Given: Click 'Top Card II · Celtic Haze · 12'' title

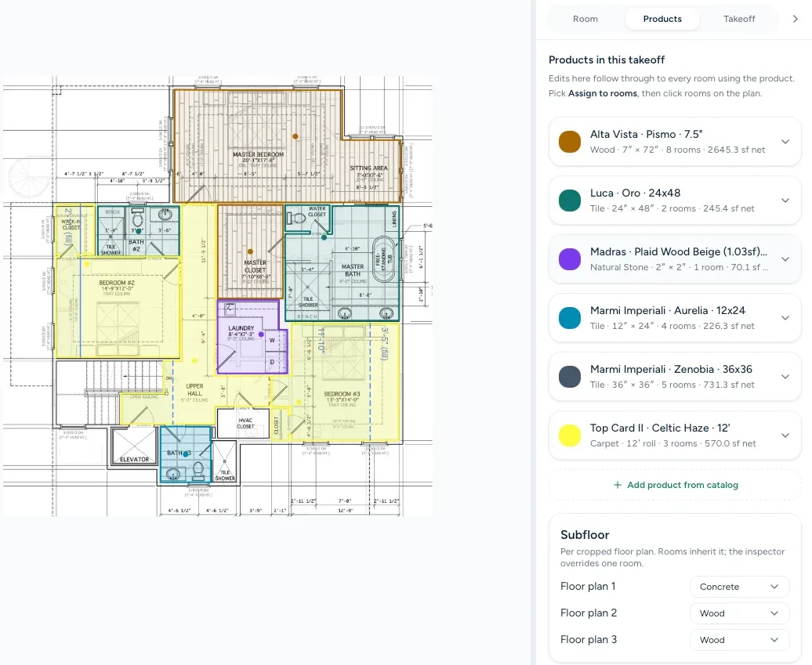Looking at the screenshot, I should pos(660,428).
